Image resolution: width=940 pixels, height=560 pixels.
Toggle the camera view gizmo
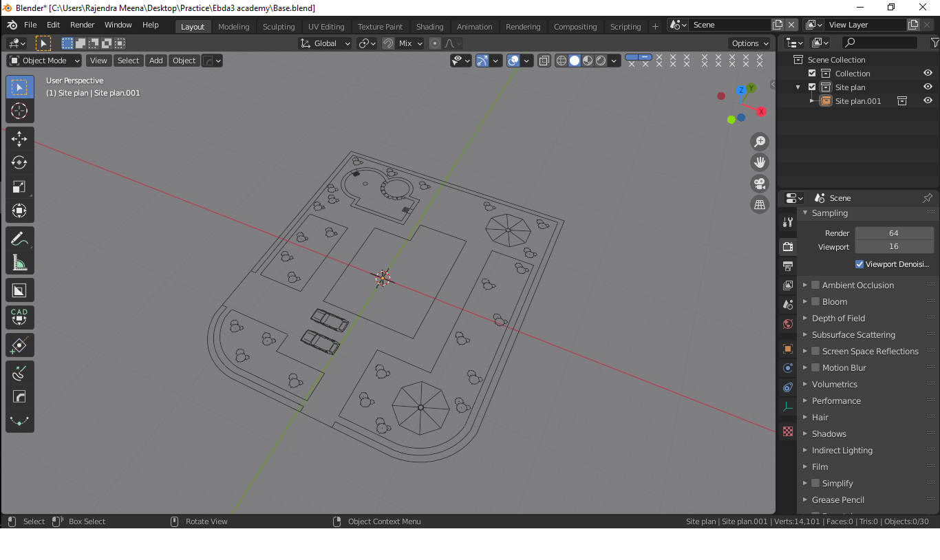[760, 184]
